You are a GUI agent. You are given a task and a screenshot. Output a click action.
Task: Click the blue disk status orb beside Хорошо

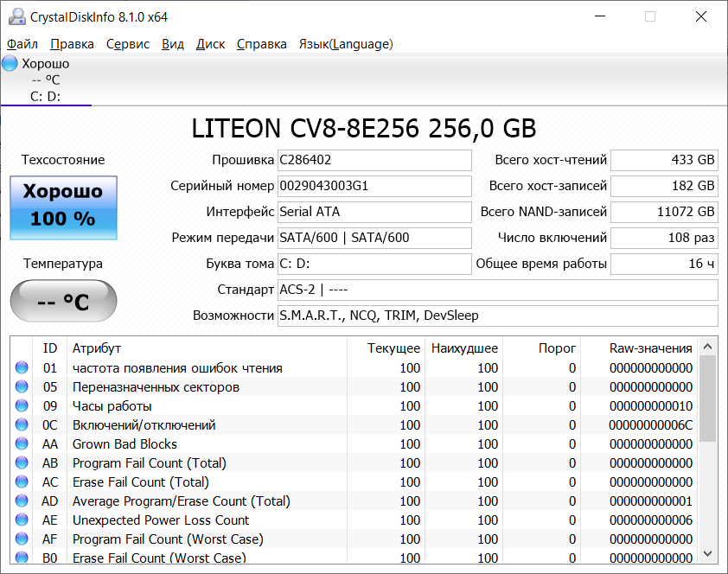pyautogui.click(x=10, y=64)
